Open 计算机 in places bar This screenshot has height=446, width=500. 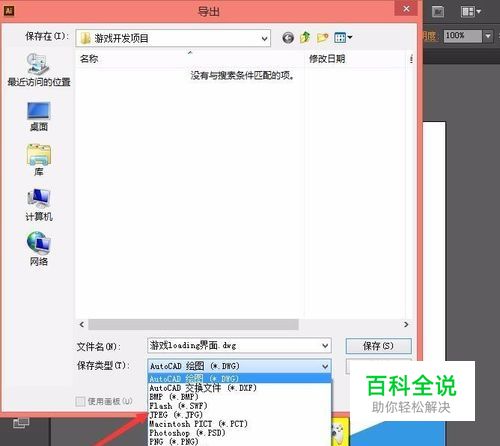pyautogui.click(x=39, y=205)
